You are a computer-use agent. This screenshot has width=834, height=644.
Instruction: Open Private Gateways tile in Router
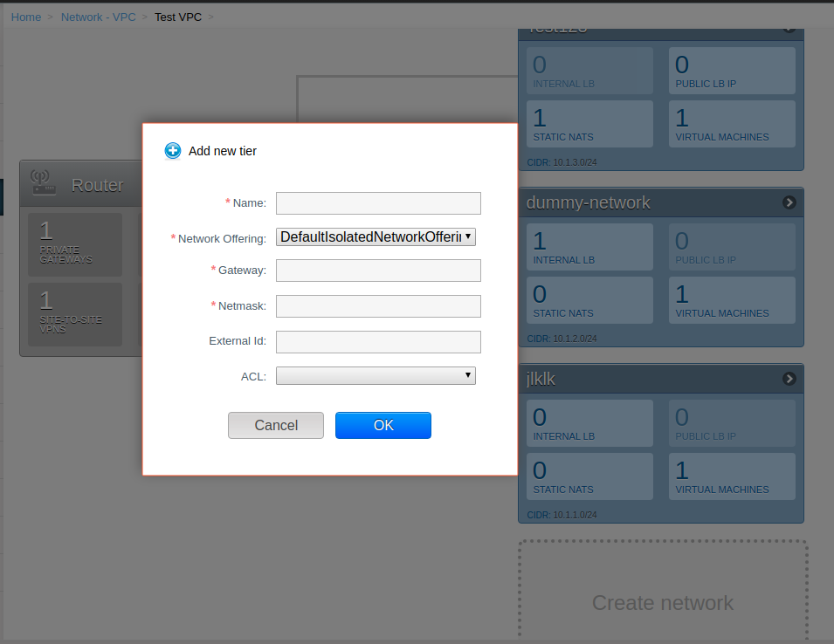click(x=75, y=244)
